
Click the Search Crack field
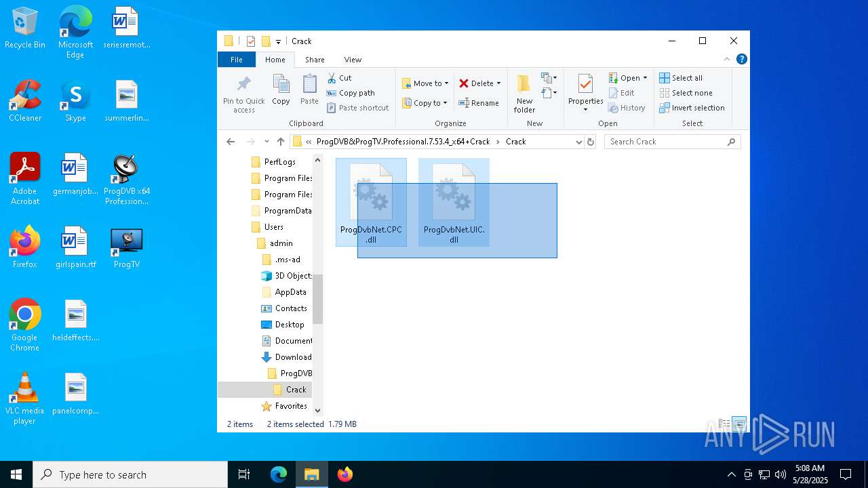(672, 142)
